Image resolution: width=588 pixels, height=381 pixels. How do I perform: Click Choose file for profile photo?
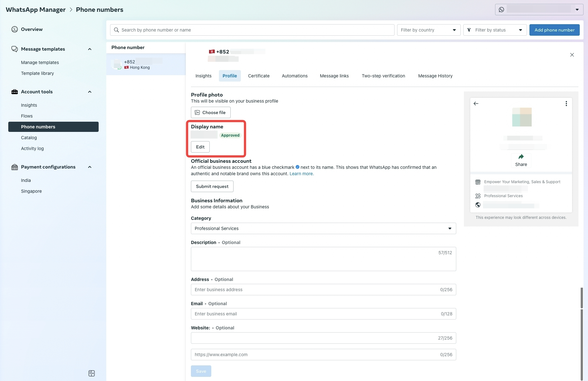[211, 112]
